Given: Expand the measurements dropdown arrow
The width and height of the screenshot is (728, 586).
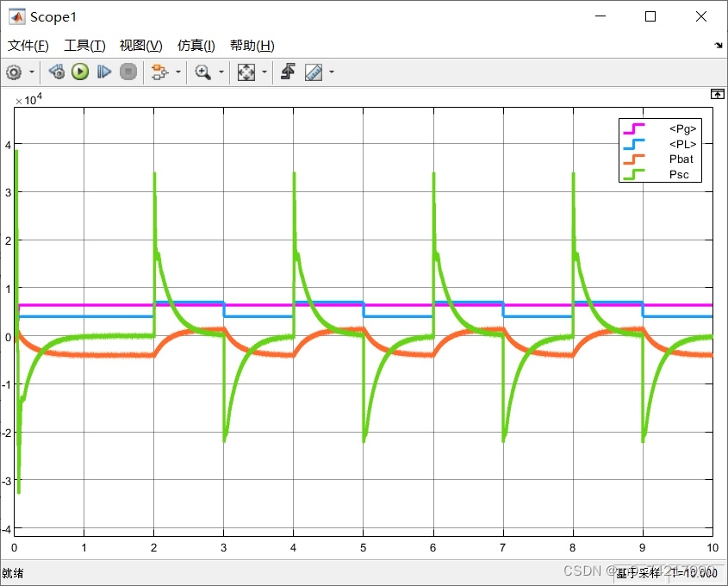Looking at the screenshot, I should (332, 72).
